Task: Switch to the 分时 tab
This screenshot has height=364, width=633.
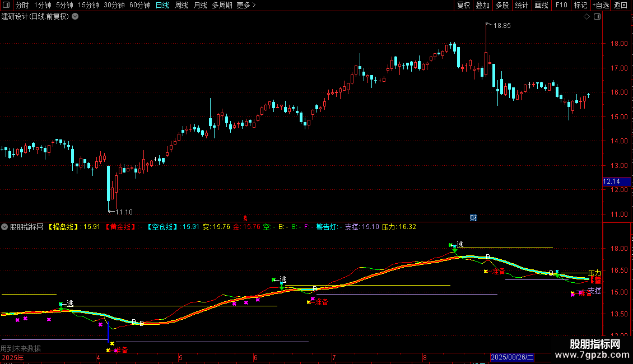Action: coord(22,5)
